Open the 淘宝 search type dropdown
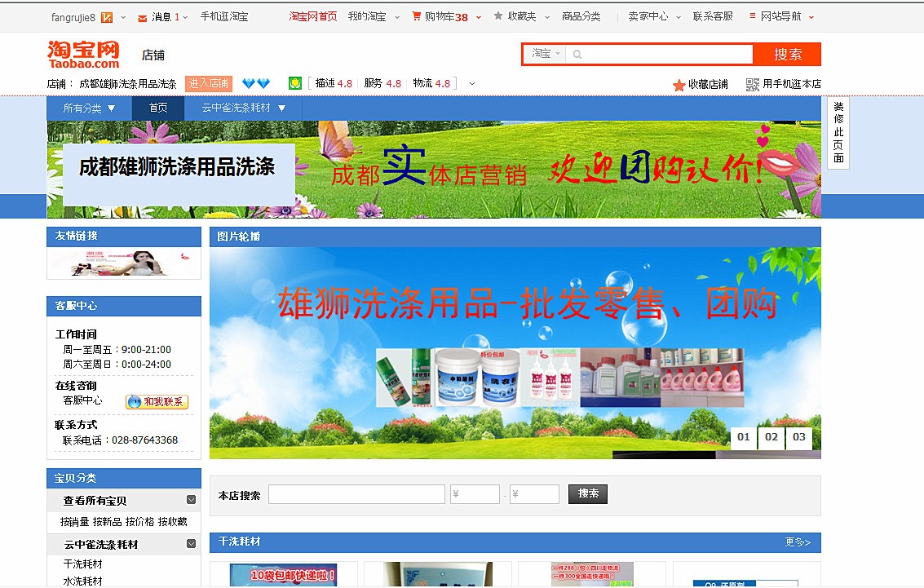 (x=546, y=54)
